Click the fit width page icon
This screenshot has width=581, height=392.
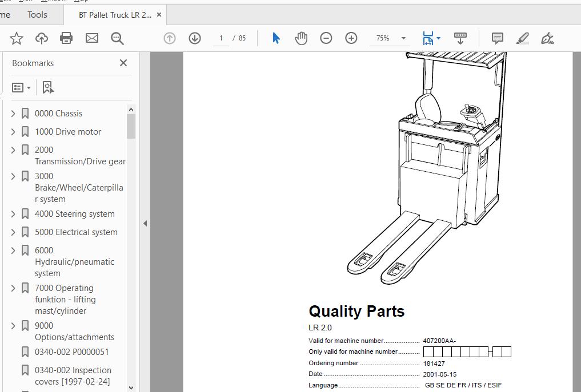[x=428, y=38]
